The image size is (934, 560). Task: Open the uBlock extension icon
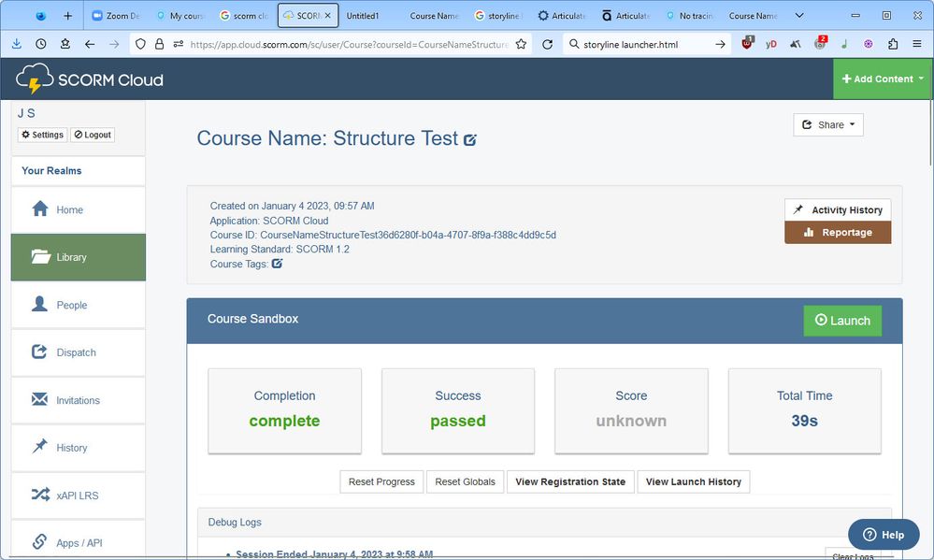pos(747,43)
